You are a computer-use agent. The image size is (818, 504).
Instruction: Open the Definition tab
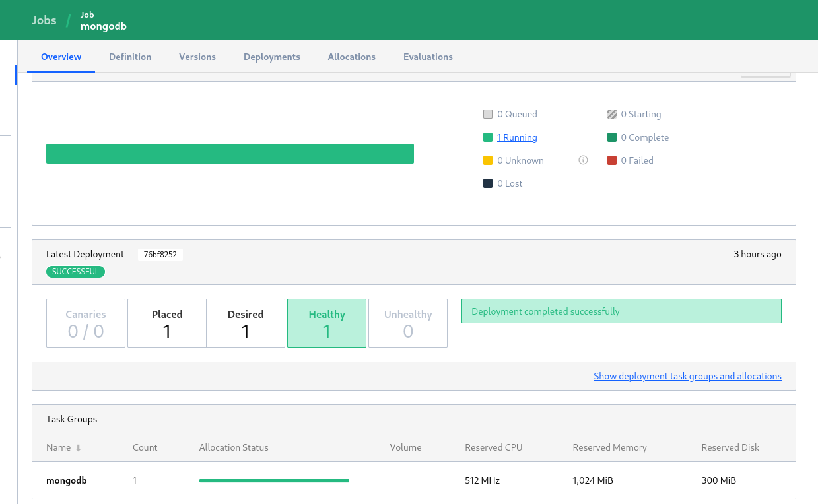pos(130,57)
